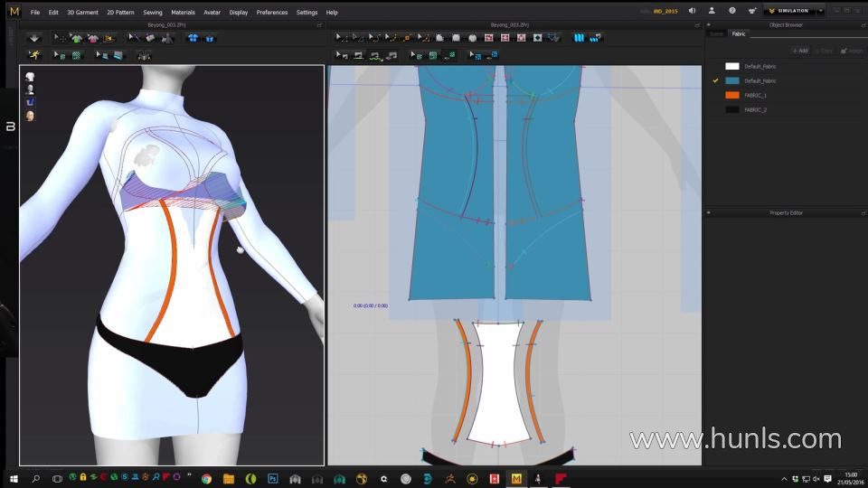Select the blue garment arrangement icon in 3D toolbar

[193, 38]
